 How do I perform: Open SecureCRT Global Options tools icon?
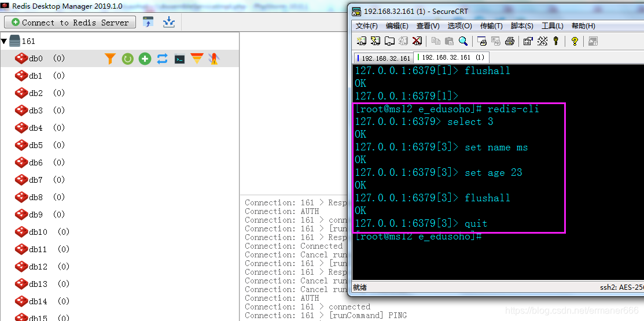point(543,40)
